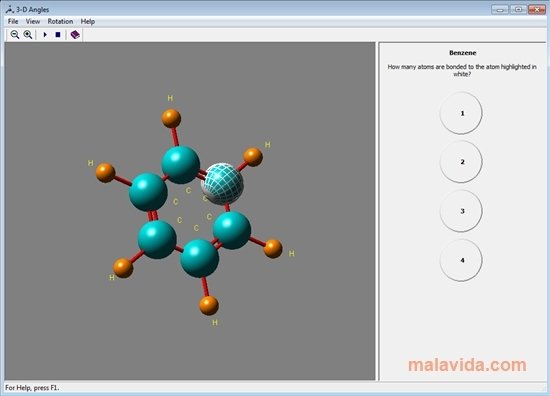
Task: Click the zoom in magnifier icon
Action: point(28,34)
